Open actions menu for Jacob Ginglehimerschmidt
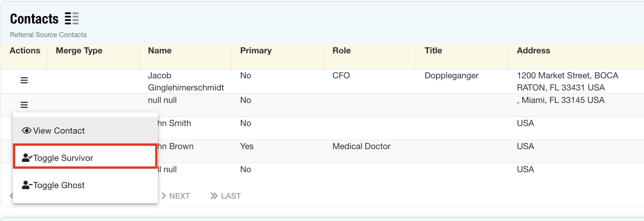The width and height of the screenshot is (644, 221). 24,80
